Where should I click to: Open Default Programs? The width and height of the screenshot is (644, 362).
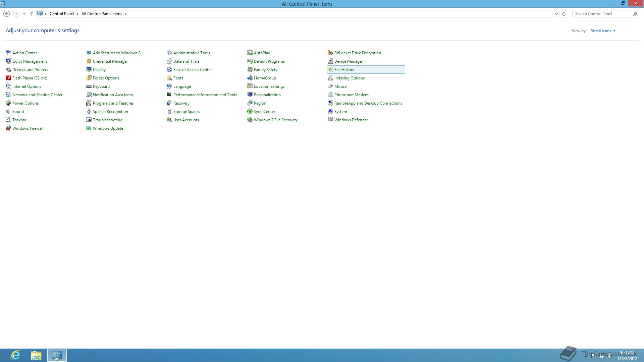coord(269,61)
